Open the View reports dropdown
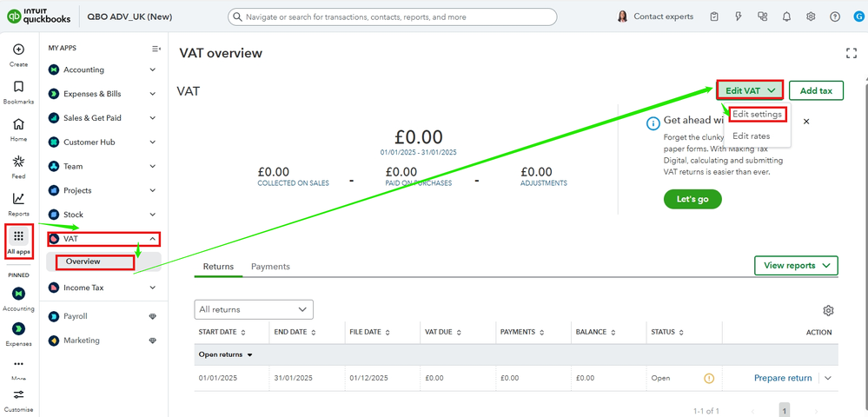868x417 pixels. click(x=796, y=266)
